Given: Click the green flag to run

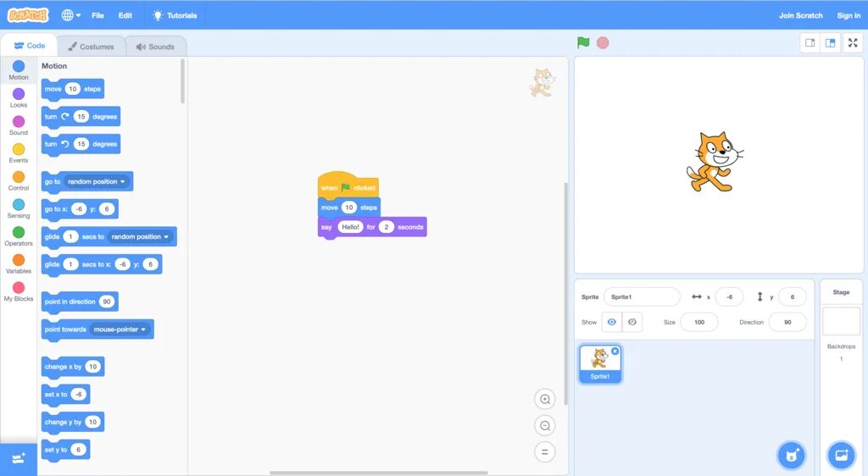Looking at the screenshot, I should pos(583,42).
